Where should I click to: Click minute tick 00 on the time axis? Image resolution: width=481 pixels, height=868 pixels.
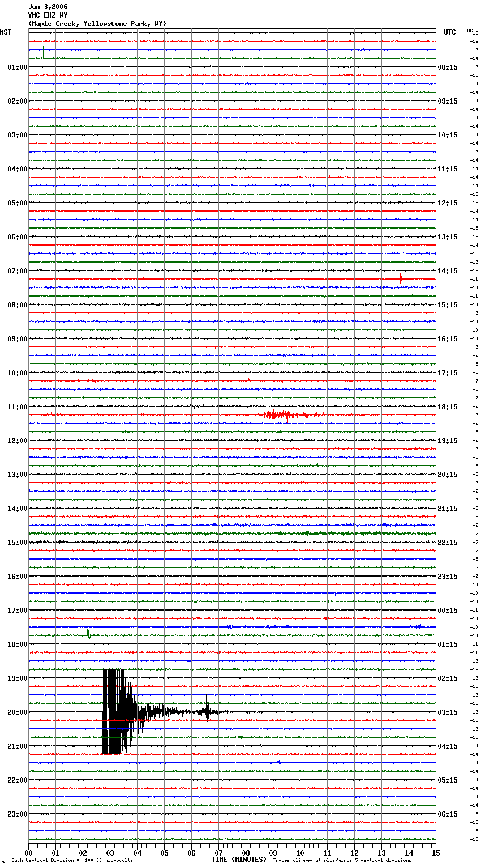[x=29, y=853]
